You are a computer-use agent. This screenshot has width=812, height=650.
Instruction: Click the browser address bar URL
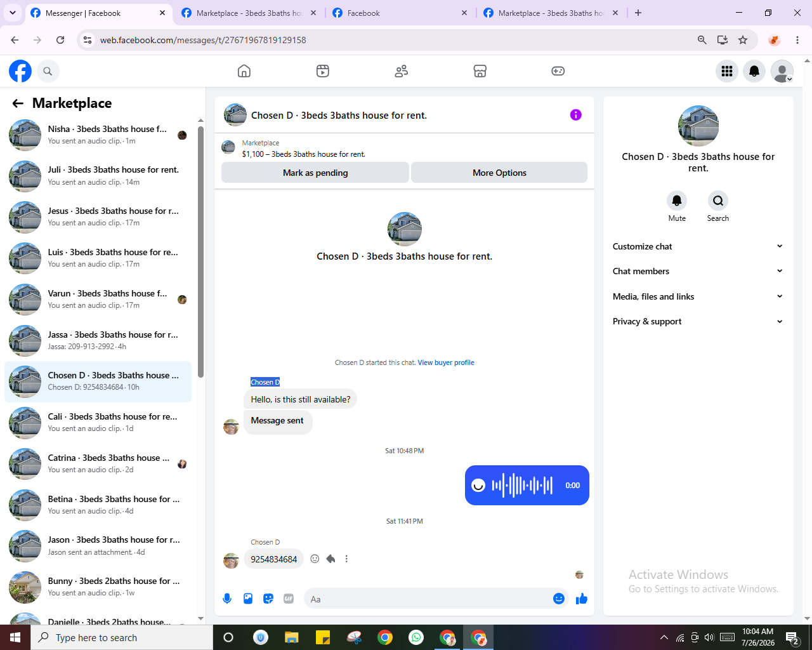coord(203,40)
